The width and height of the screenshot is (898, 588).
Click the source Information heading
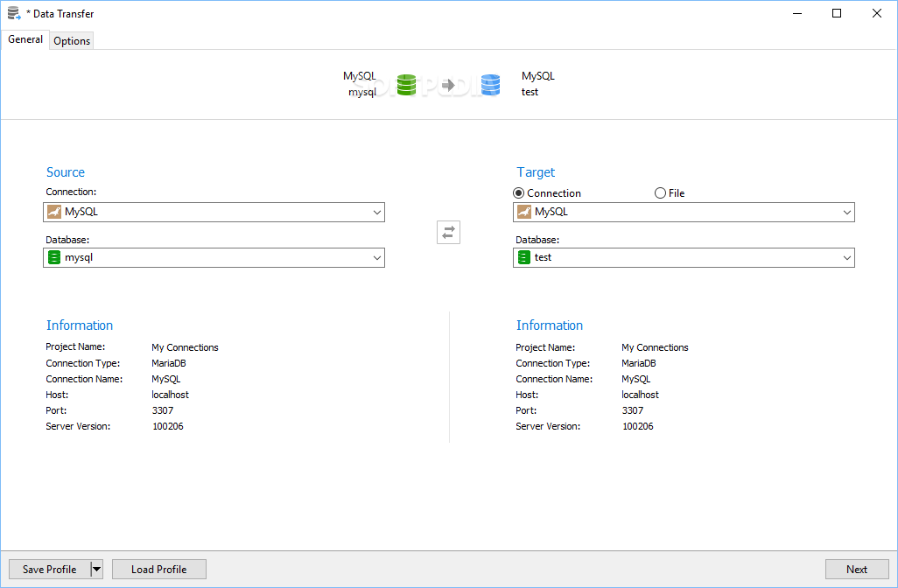pyautogui.click(x=80, y=325)
